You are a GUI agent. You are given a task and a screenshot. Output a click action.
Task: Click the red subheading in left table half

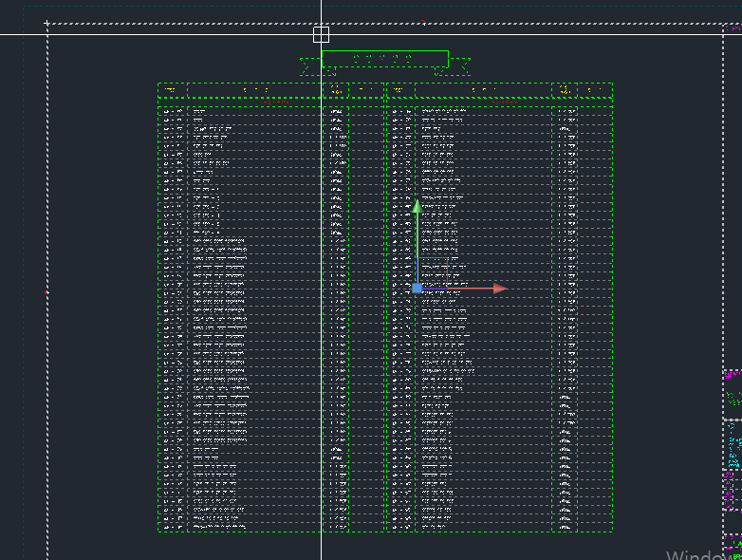point(276,103)
